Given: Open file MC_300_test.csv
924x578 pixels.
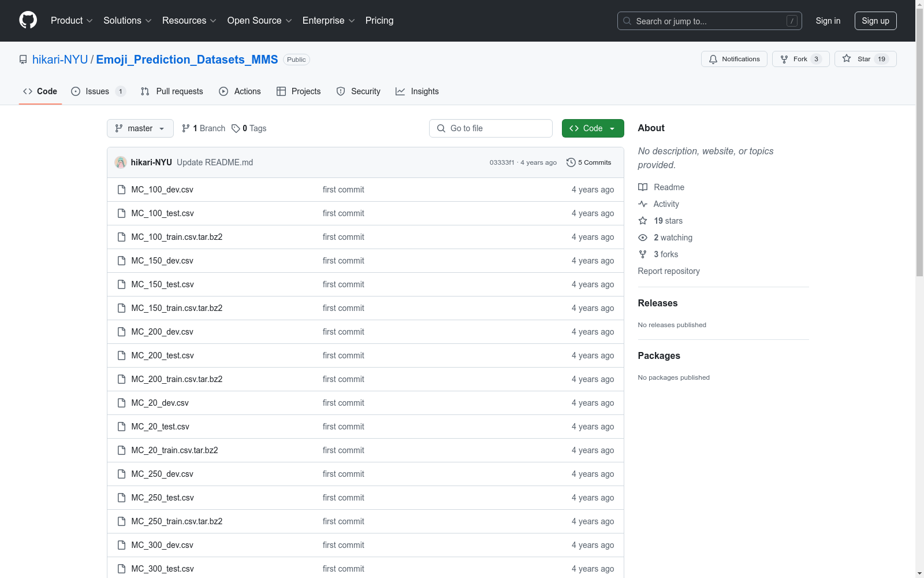Looking at the screenshot, I should coord(162,569).
